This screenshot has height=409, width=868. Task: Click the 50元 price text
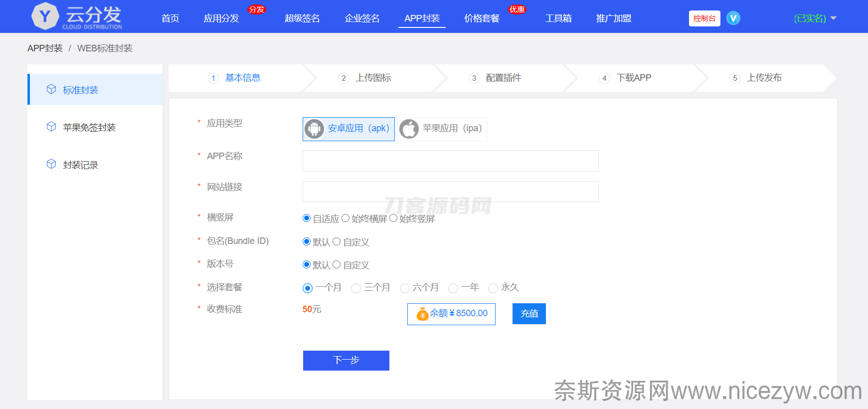tap(312, 309)
